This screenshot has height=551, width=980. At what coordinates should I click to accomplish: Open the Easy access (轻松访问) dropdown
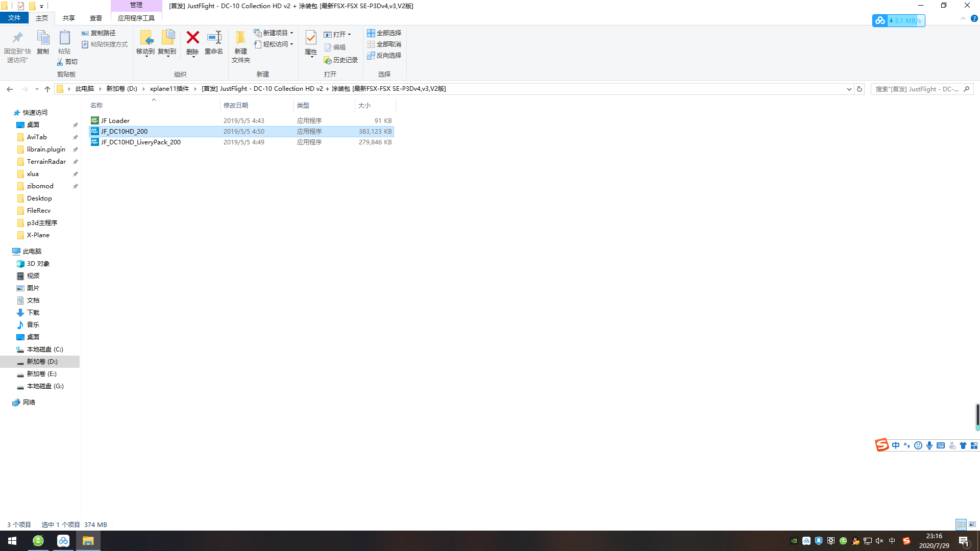coord(274,44)
